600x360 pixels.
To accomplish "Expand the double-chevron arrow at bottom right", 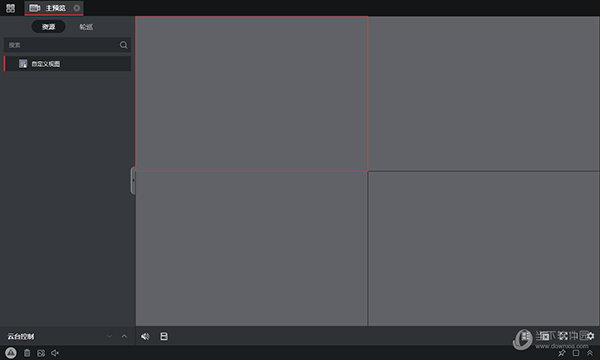I will coord(590,353).
